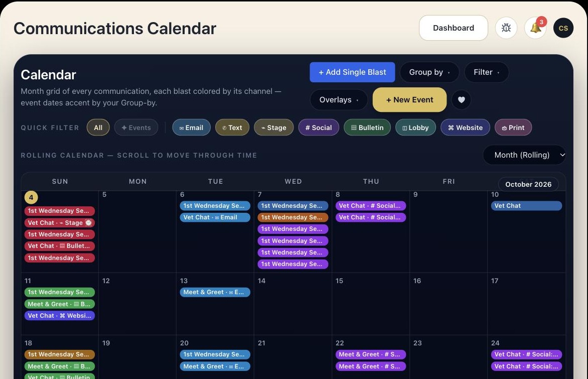Open orange 1st Wednesday blast on the 18th
Viewport: 588px width, 379px height.
tap(60, 354)
